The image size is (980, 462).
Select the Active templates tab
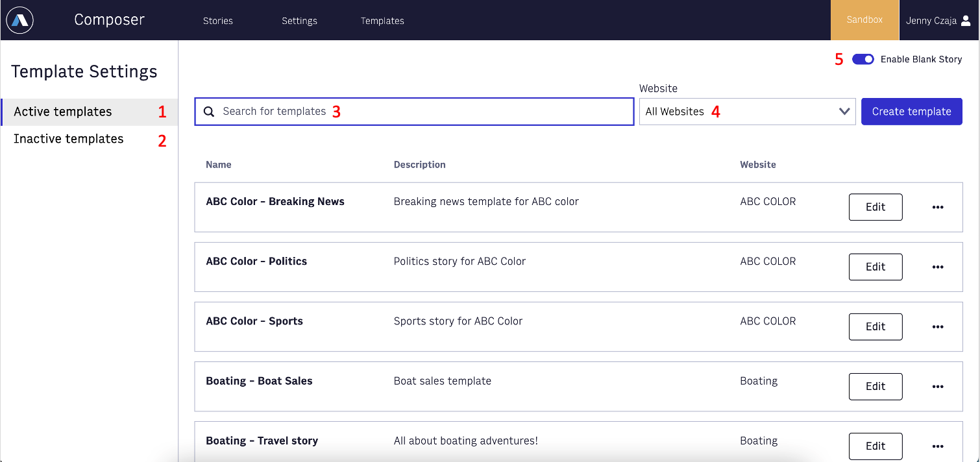tap(90, 112)
